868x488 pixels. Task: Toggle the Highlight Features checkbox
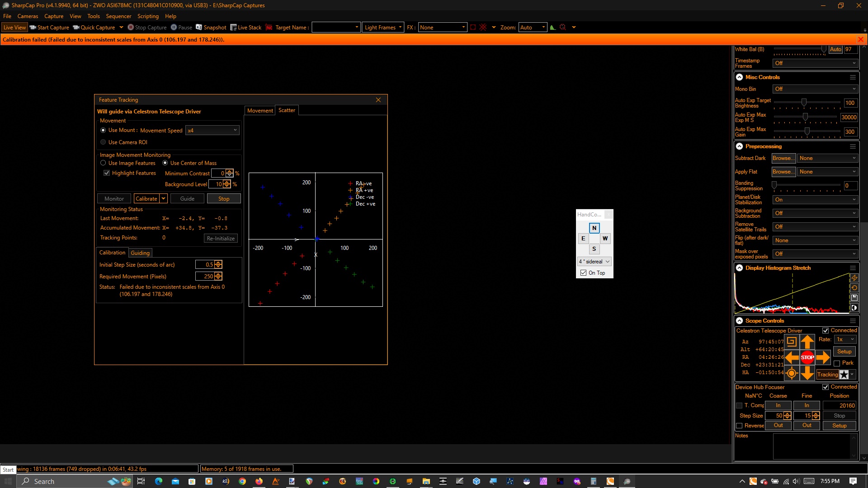[x=107, y=173]
